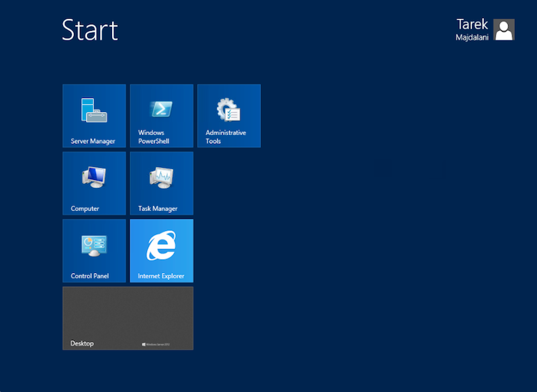Launch the Internet Explorer tile
Screen dimensions: 537x392
pos(162,250)
